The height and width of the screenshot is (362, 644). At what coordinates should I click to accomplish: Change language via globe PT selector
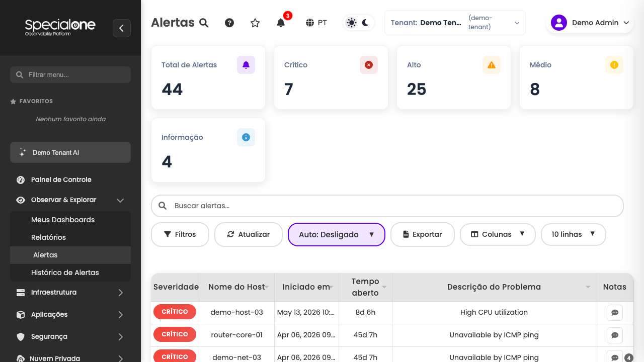point(316,23)
